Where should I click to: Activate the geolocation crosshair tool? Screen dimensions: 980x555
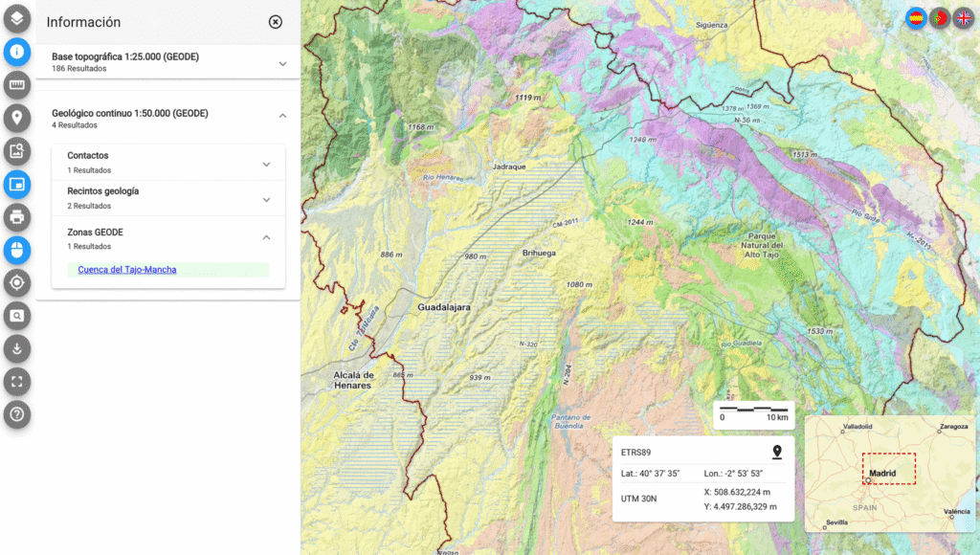(x=17, y=282)
